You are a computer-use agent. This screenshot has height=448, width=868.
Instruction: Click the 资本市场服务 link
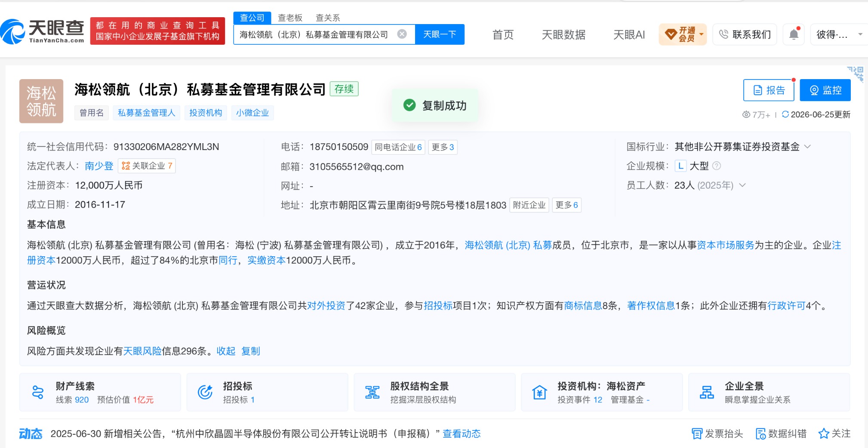tap(726, 245)
